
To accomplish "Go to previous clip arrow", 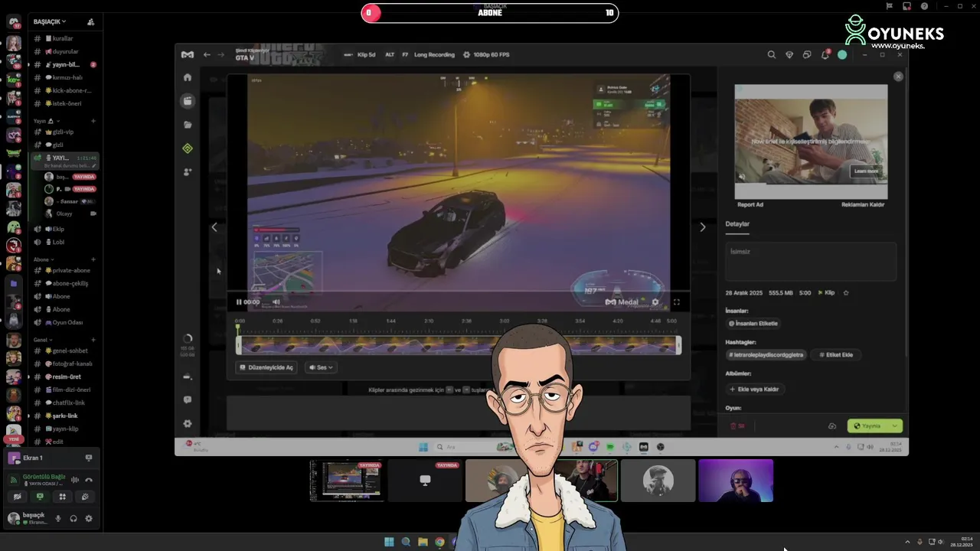I will (x=214, y=227).
